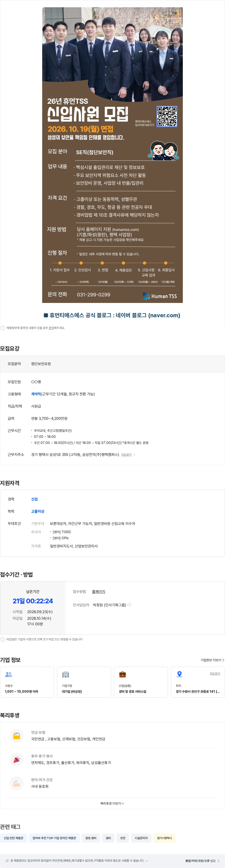Viewport: 225px width, 868px height.
Task: Click 경기 평택시 삼성1로 355 address text
Action: [75, 455]
